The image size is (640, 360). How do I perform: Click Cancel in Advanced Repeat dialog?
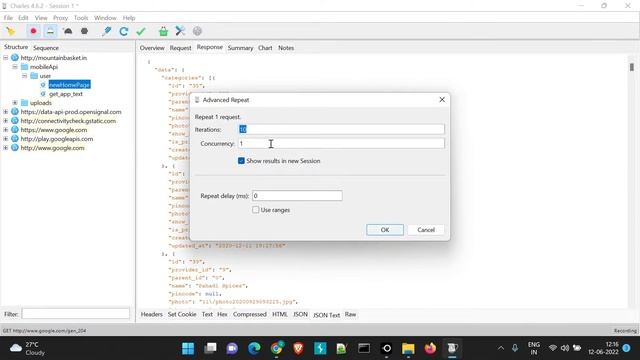pyautogui.click(x=426, y=230)
